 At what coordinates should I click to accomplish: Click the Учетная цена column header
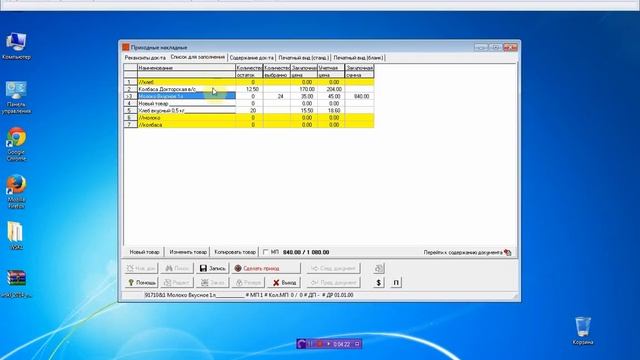(x=331, y=71)
